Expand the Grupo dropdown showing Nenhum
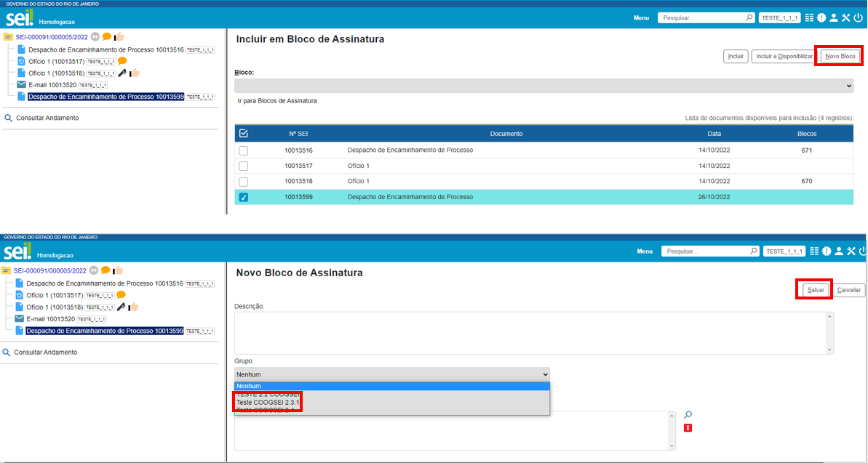868x463 pixels. point(392,374)
